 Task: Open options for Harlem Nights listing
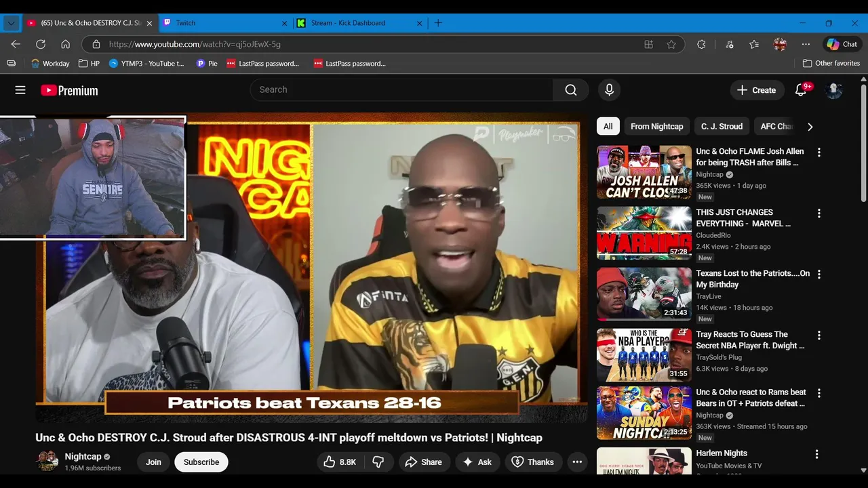pyautogui.click(x=816, y=454)
